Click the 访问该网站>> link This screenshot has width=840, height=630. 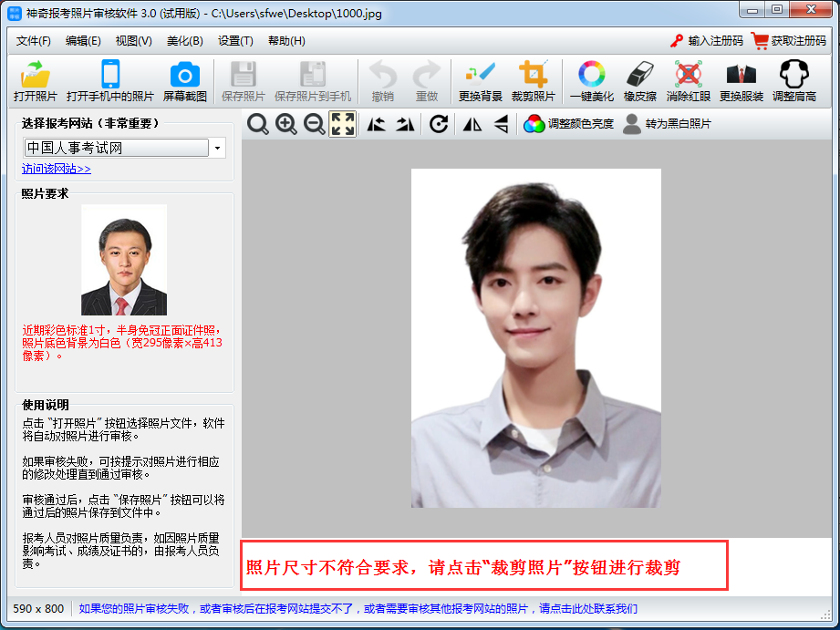[57, 169]
